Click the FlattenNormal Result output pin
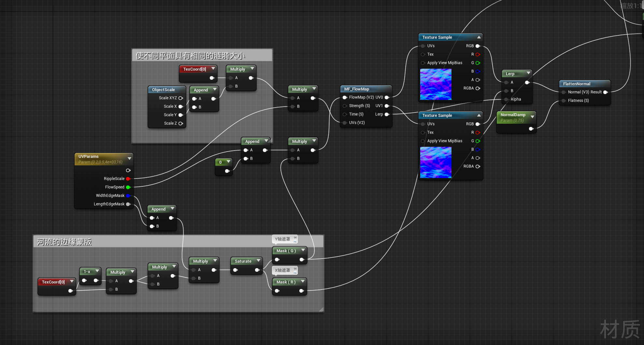644x345 pixels. pos(605,92)
